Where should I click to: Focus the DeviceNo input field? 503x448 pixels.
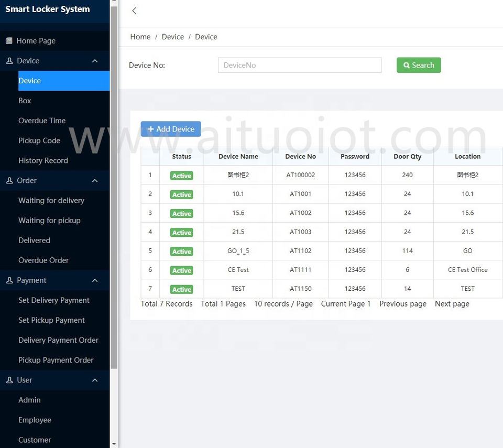[300, 65]
